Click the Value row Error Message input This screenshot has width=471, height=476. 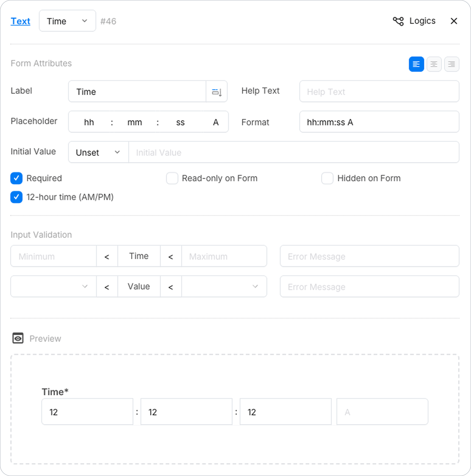(369, 287)
